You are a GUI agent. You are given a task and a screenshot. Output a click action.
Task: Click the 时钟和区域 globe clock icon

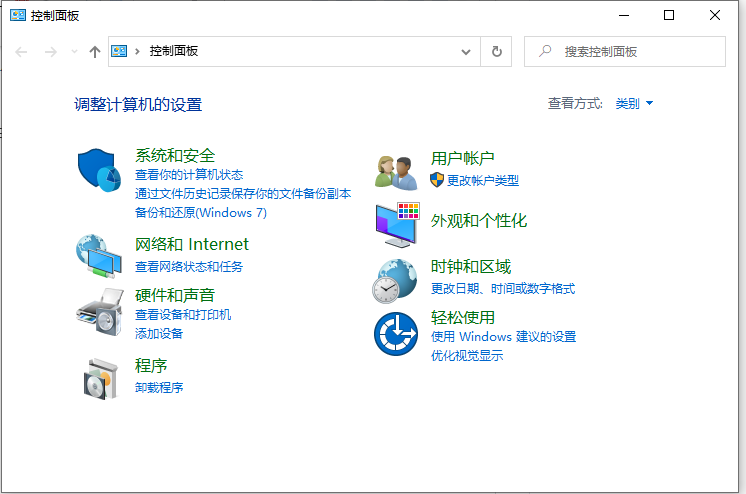pos(396,279)
